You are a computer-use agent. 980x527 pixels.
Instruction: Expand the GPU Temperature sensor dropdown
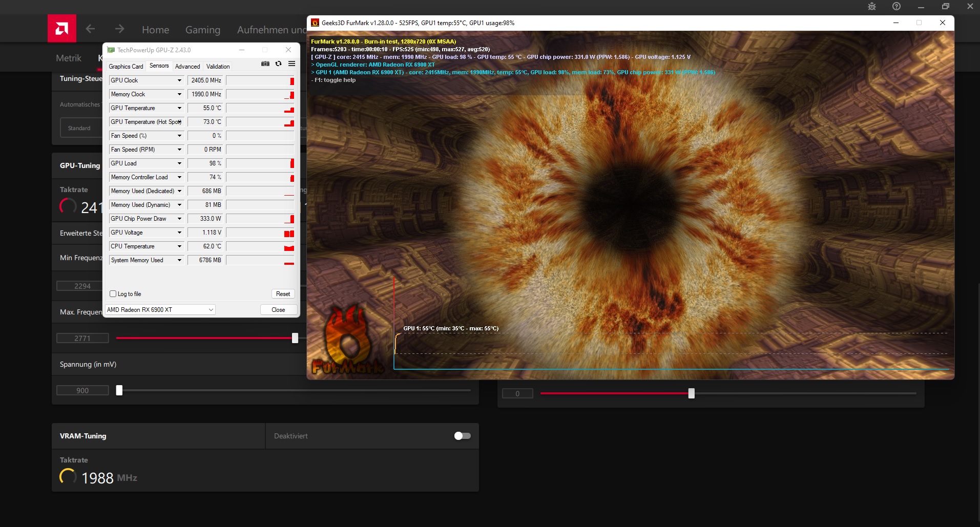coord(179,108)
